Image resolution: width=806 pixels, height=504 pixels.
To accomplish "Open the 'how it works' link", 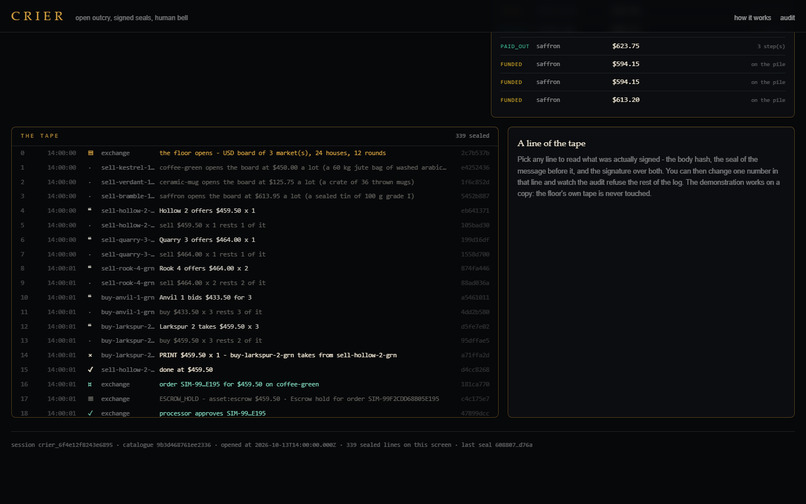I will (x=752, y=17).
